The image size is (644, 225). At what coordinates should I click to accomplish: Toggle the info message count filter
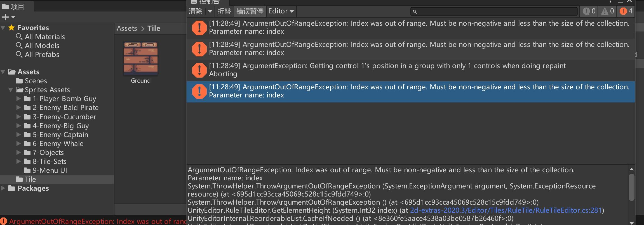(x=589, y=11)
